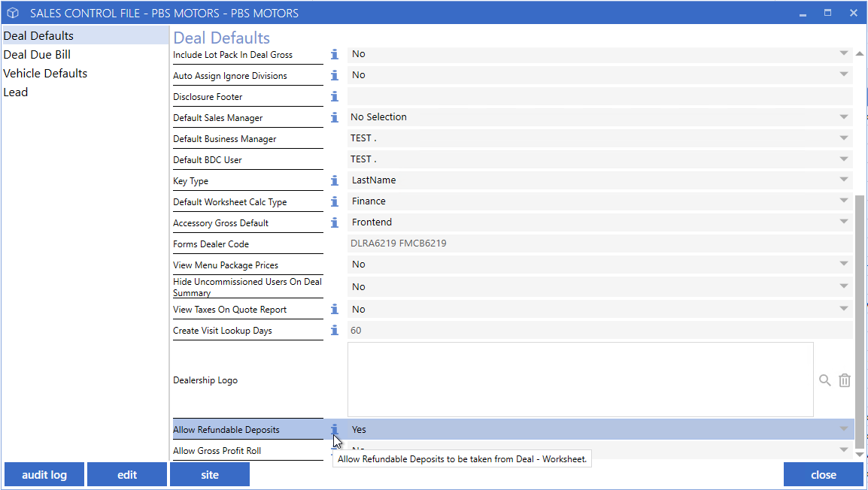The height and width of the screenshot is (490, 868).
Task: Open Allow Gross Profit Roll dropdown
Action: coord(844,449)
